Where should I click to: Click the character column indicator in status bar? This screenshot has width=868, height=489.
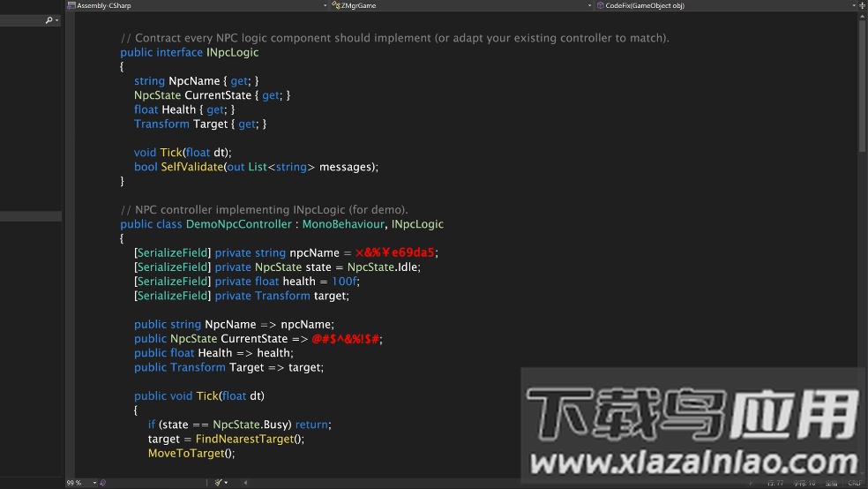(804, 483)
